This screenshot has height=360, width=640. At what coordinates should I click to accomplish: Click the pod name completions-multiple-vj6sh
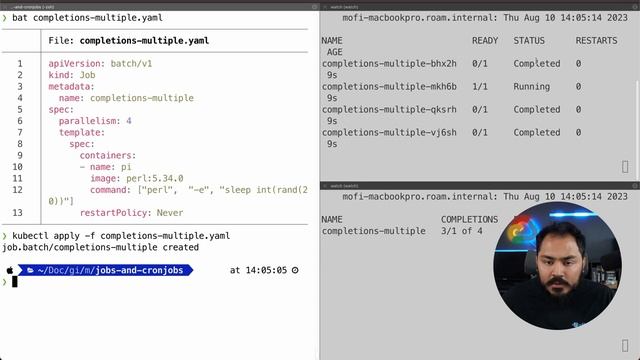click(389, 132)
